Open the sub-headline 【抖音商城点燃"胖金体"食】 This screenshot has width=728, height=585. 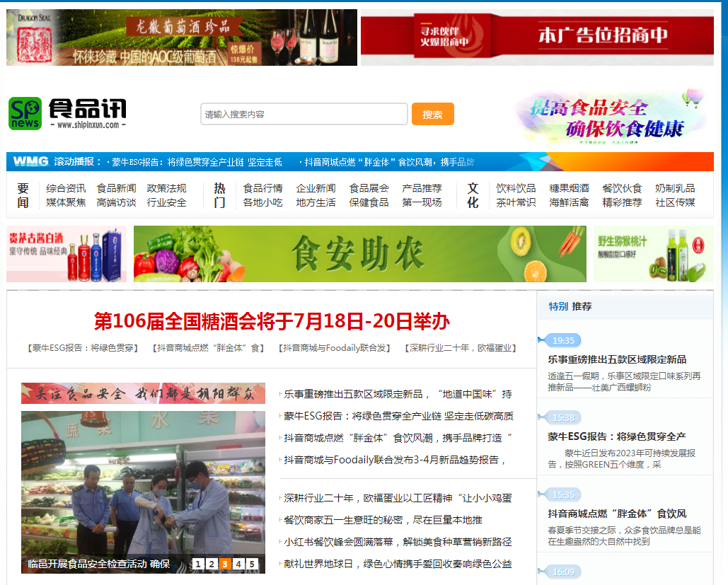[209, 348]
